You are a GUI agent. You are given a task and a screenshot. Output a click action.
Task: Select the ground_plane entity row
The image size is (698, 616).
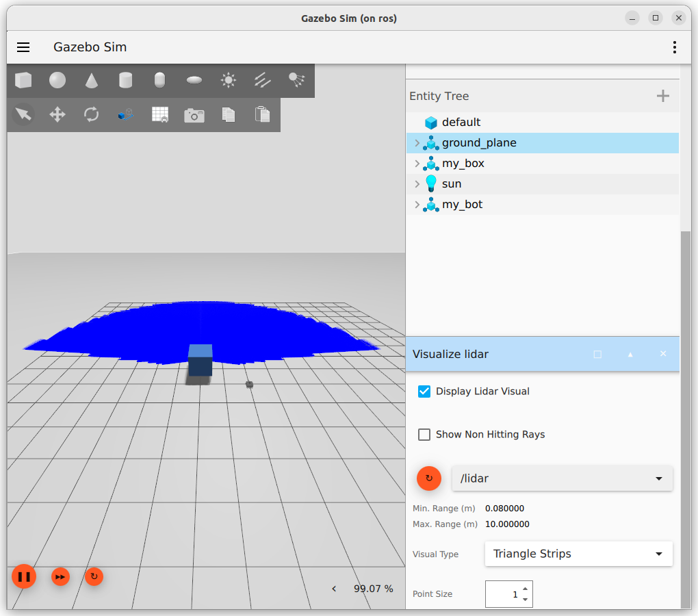point(543,143)
